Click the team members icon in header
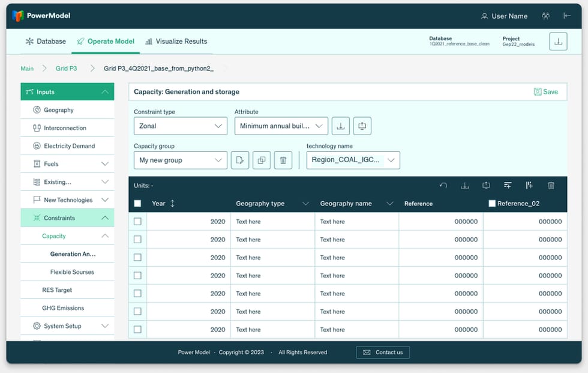 pyautogui.click(x=545, y=16)
